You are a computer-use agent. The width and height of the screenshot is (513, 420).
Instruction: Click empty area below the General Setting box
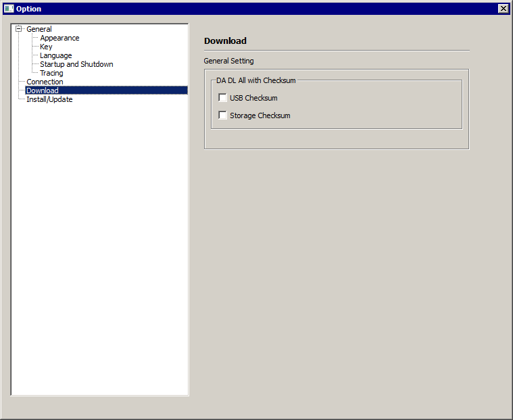(x=338, y=270)
